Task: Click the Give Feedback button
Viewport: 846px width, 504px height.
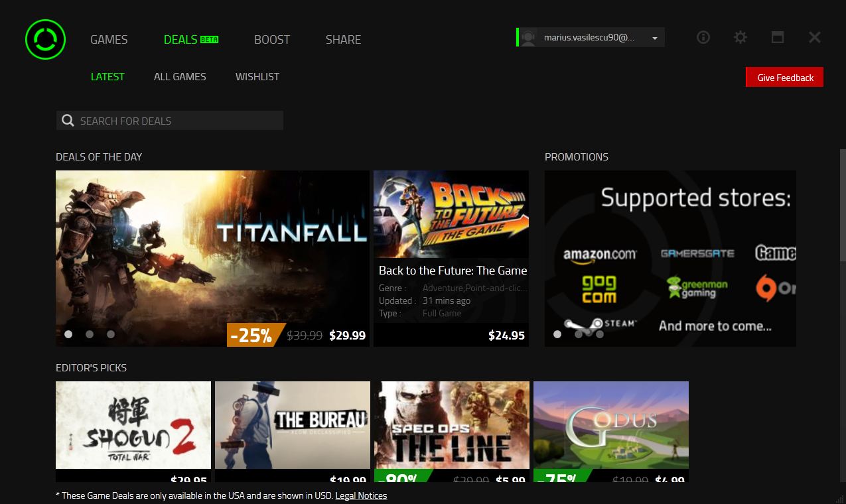Action: [785, 77]
